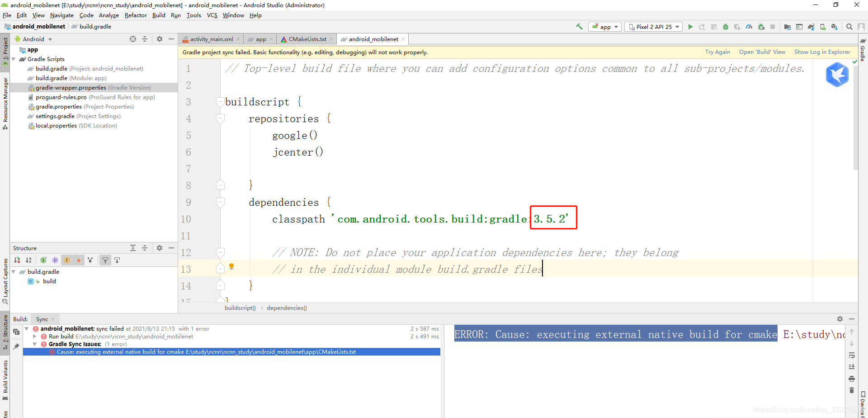This screenshot has width=868, height=418.
Task: Collapse Gradle Scripts tree node
Action: click(14, 59)
